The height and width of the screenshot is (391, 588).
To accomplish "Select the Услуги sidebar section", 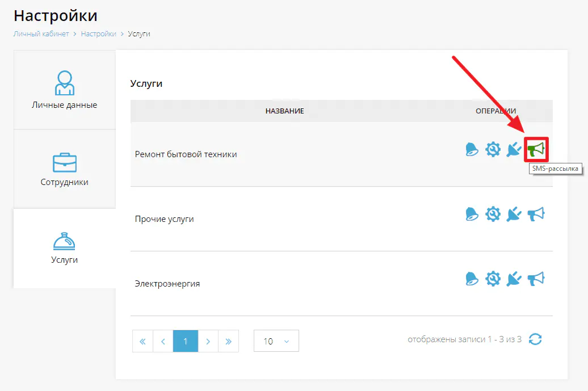I will [x=64, y=247].
